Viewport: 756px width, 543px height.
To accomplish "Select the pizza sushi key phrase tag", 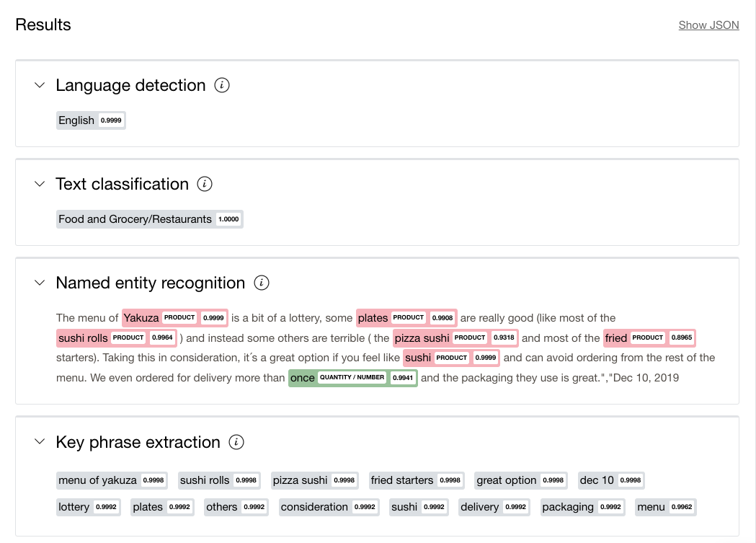I will (x=315, y=480).
